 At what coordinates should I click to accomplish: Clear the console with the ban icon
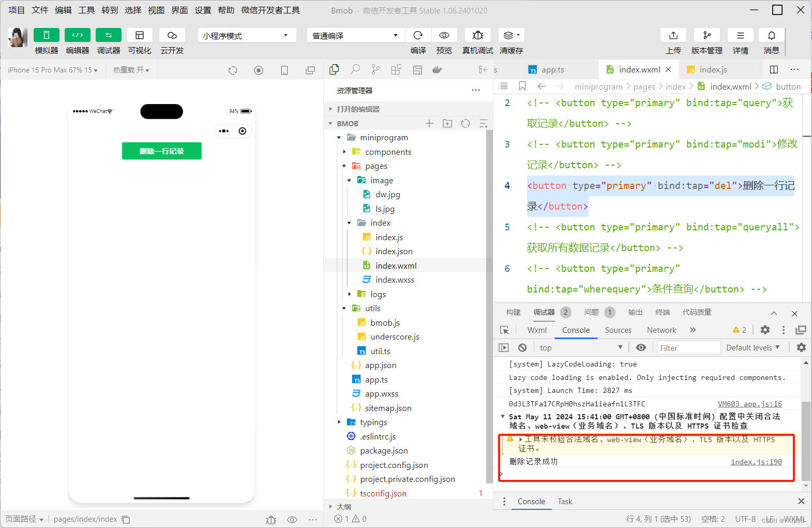click(522, 348)
